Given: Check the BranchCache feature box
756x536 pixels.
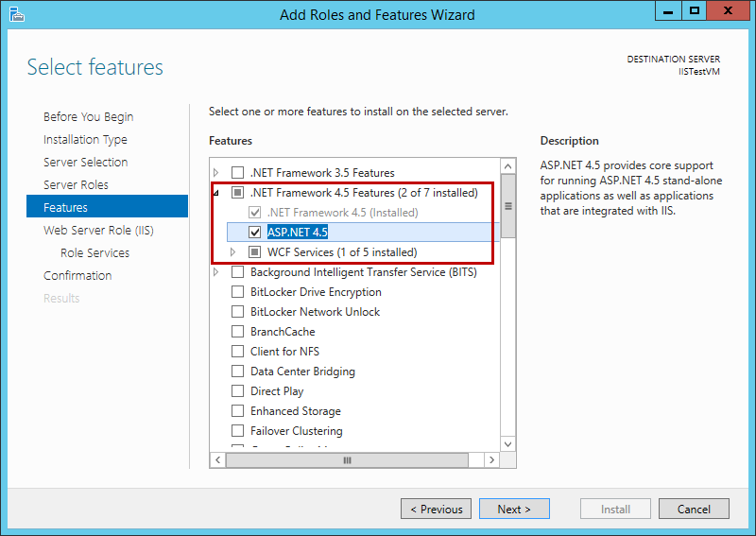Looking at the screenshot, I should [237, 332].
